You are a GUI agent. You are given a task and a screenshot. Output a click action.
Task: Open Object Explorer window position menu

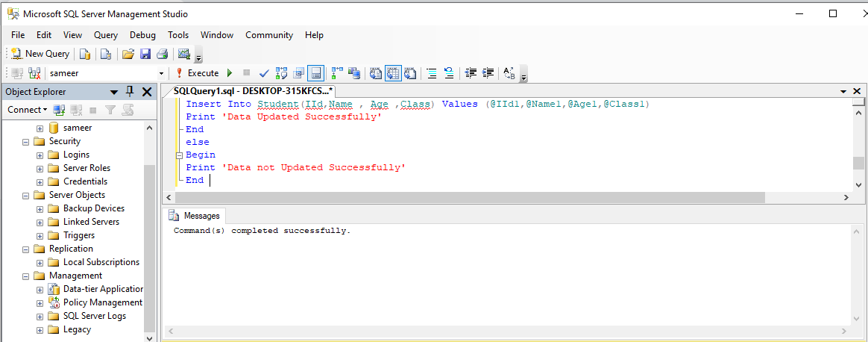(x=114, y=92)
